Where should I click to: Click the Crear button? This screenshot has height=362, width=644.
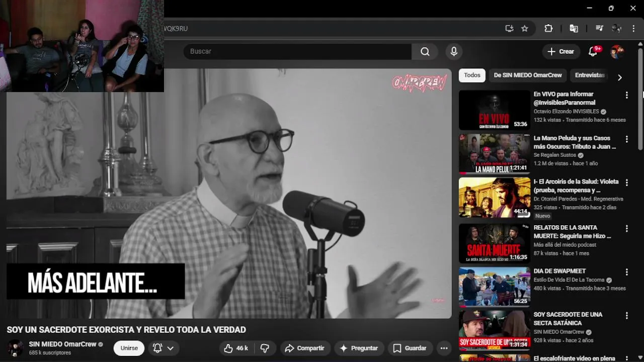click(560, 51)
